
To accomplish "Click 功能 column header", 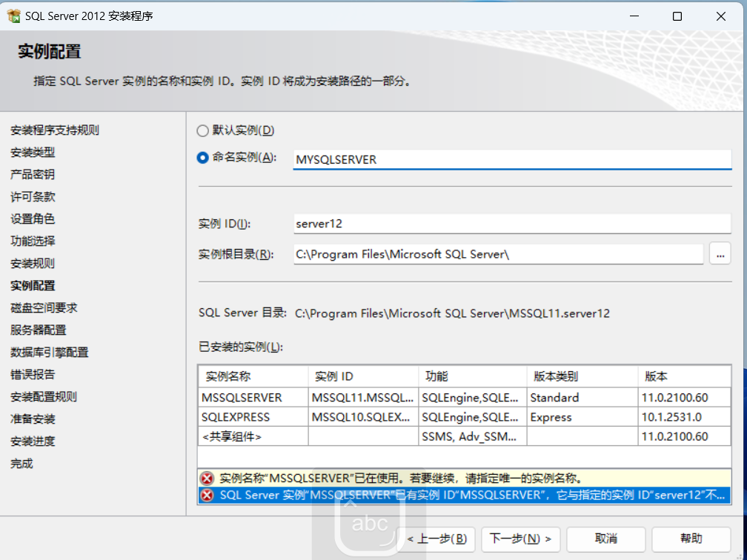I will tap(473, 376).
